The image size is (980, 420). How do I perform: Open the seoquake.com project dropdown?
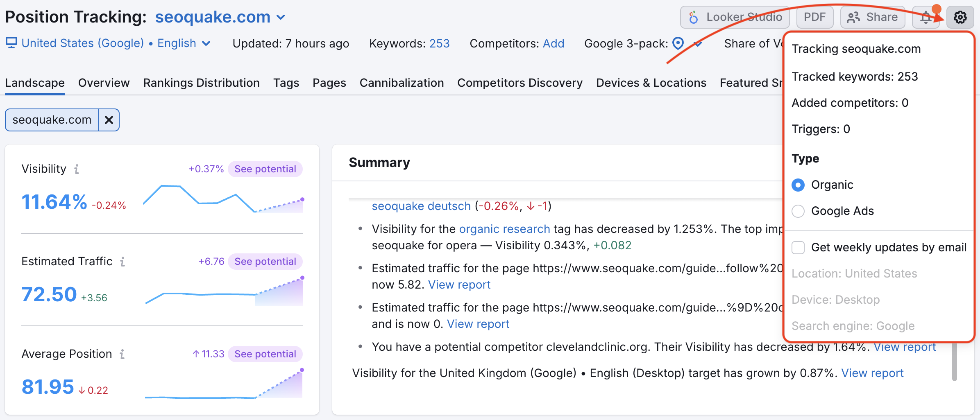(x=220, y=17)
